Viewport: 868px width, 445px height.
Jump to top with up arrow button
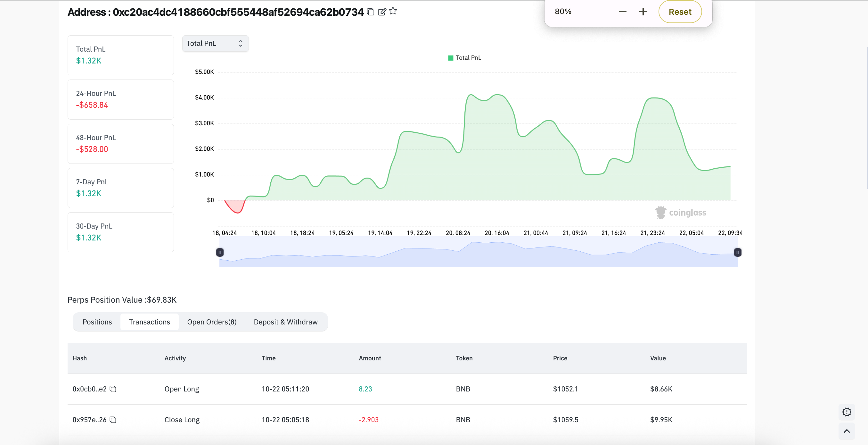tap(847, 431)
